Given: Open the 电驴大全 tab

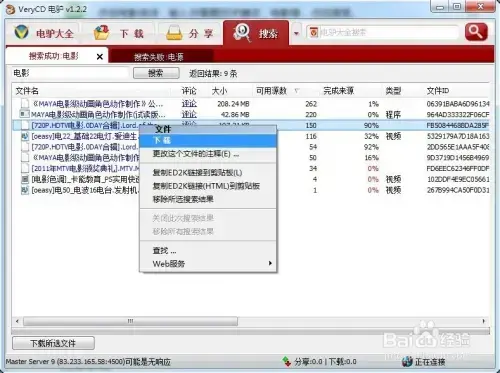Looking at the screenshot, I should point(43,33).
